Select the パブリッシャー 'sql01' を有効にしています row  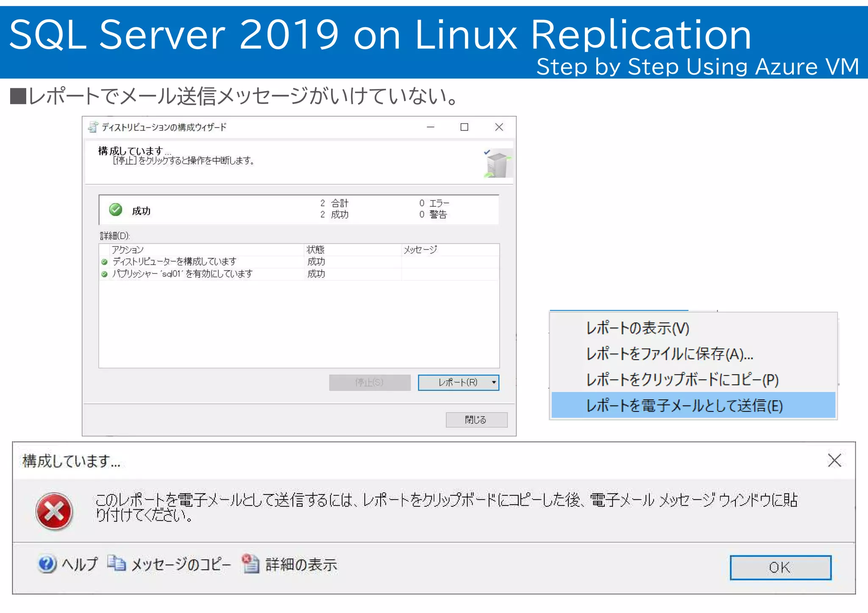[299, 274]
